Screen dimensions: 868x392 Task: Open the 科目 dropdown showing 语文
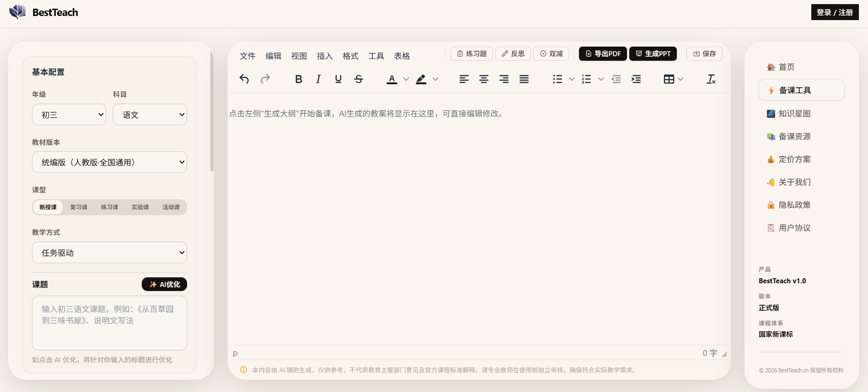(150, 115)
